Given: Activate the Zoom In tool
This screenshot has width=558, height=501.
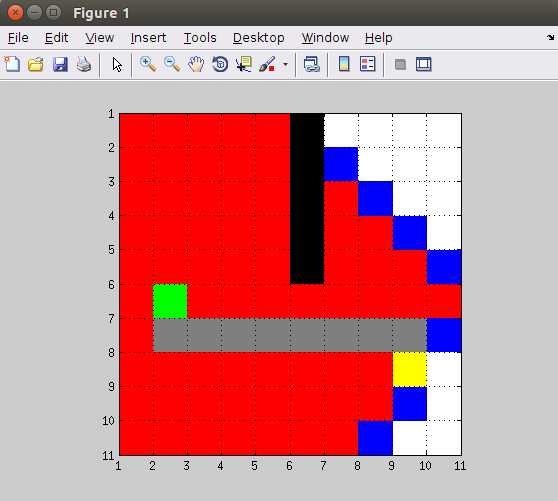Looking at the screenshot, I should coord(148,64).
